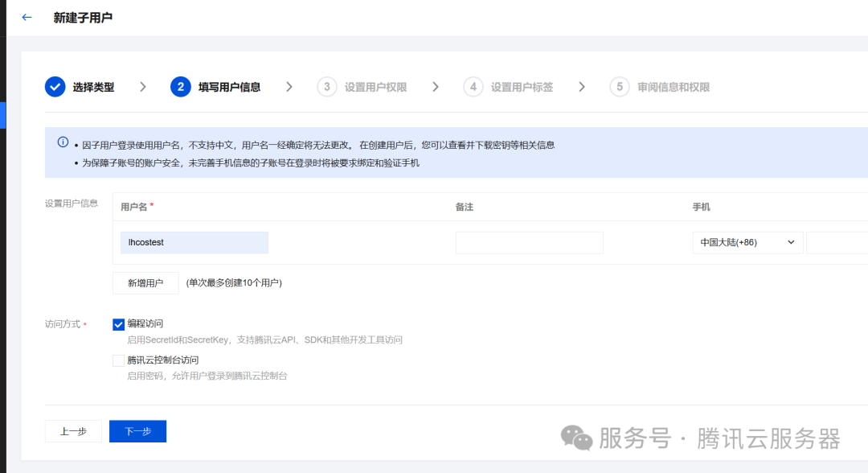Image resolution: width=868 pixels, height=473 pixels.
Task: Click the 用户名 column header
Action: click(x=134, y=207)
